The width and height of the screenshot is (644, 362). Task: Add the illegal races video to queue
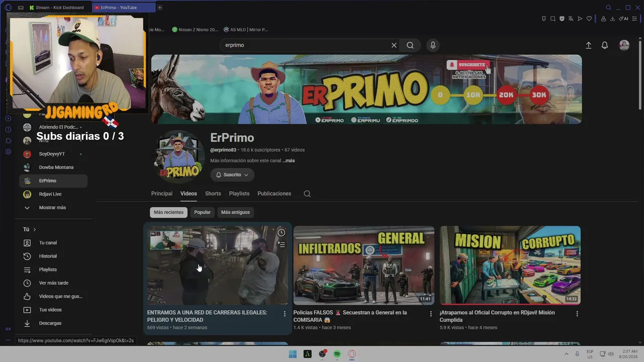[x=281, y=245]
